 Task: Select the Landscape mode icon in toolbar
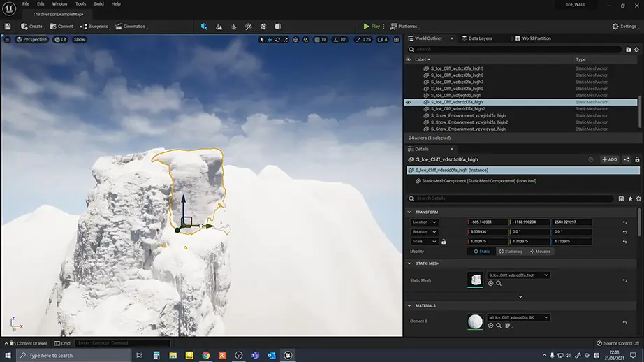point(219,27)
